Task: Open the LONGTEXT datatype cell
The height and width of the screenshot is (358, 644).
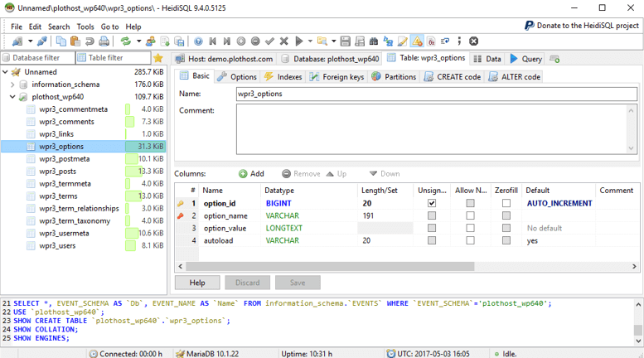Action: point(309,228)
